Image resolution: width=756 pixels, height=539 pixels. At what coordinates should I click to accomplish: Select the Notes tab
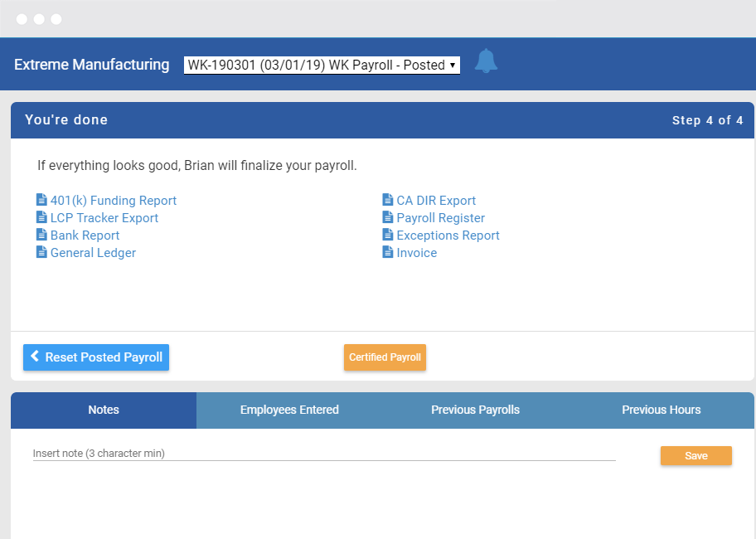tap(103, 410)
